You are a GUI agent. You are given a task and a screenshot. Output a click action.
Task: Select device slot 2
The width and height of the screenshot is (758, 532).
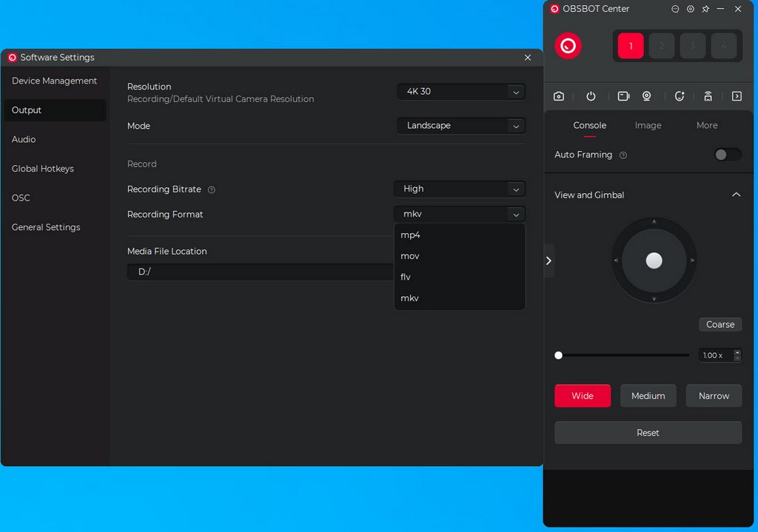661,46
